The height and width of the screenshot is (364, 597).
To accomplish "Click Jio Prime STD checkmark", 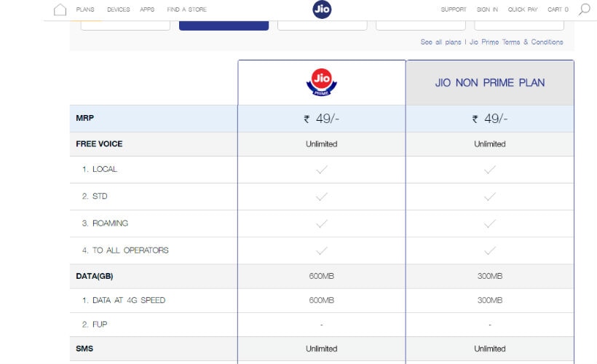I will coord(322,197).
